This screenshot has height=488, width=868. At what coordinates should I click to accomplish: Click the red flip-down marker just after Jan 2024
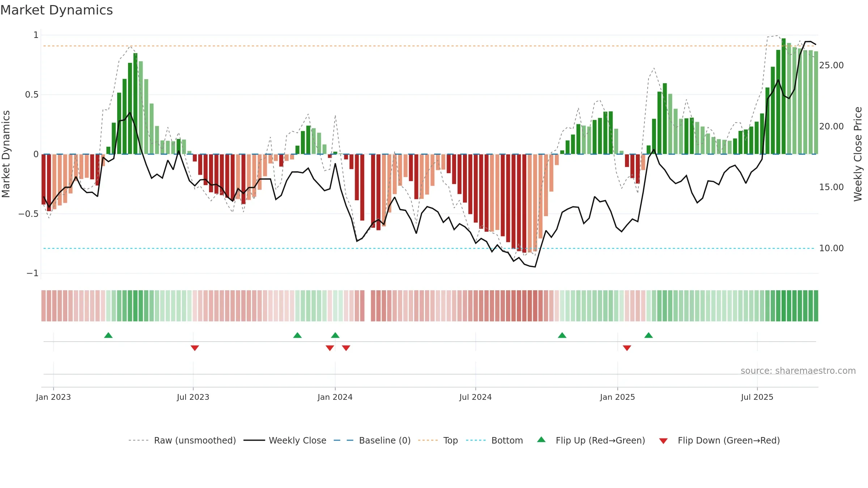346,348
